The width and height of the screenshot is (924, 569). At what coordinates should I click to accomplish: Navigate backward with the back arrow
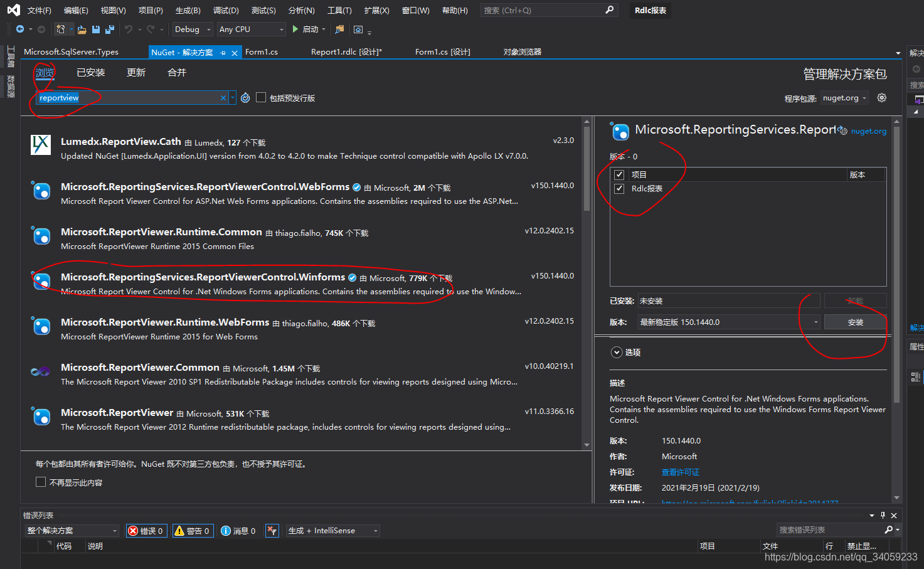(x=20, y=29)
